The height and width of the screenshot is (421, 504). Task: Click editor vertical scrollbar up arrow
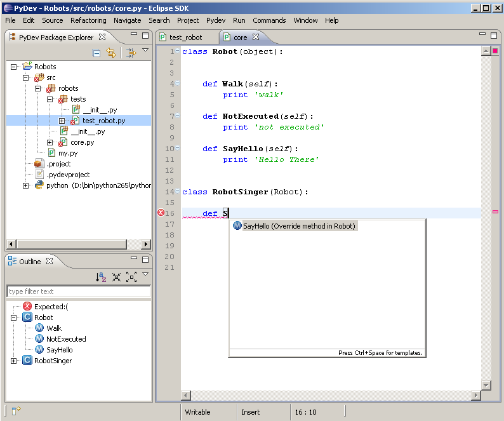point(486,51)
